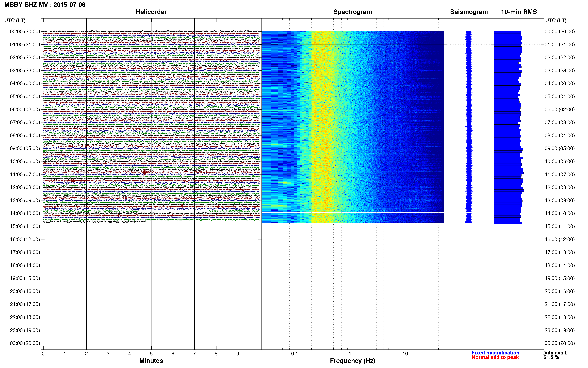Click the RMS-side "09:00 (05:00)" time label
The width and height of the screenshot is (588, 368).
point(560,148)
